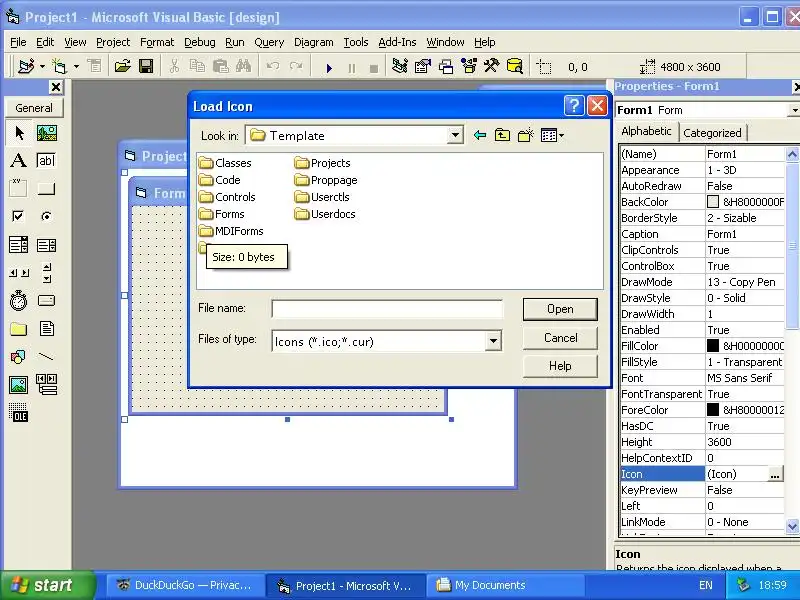This screenshot has width=800, height=600.
Task: Select the FileListBox tool in the toolbox
Action: pos(46,329)
